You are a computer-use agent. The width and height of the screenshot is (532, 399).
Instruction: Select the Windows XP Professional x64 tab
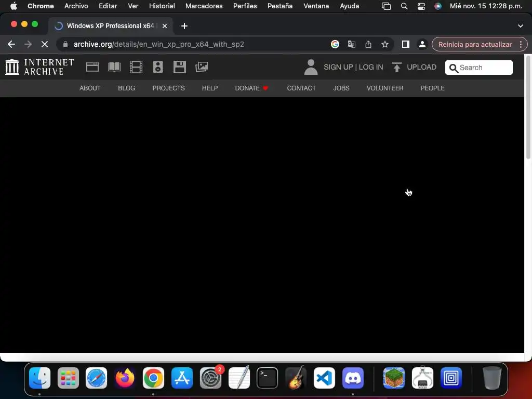pos(111,26)
